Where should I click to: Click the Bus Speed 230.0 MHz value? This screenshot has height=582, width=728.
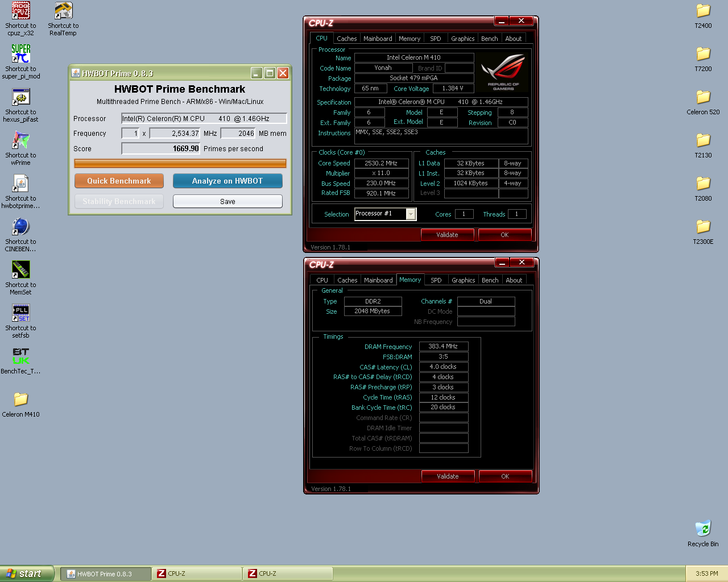(381, 183)
